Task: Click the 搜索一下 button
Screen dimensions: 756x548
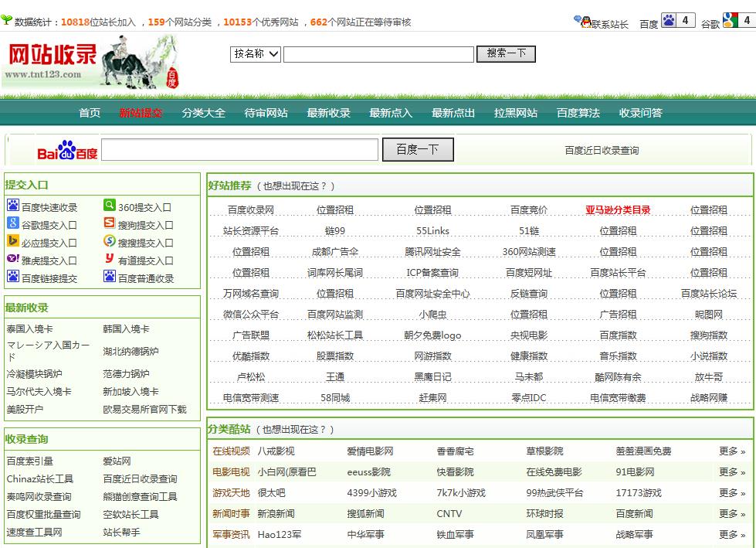Action: [506, 53]
